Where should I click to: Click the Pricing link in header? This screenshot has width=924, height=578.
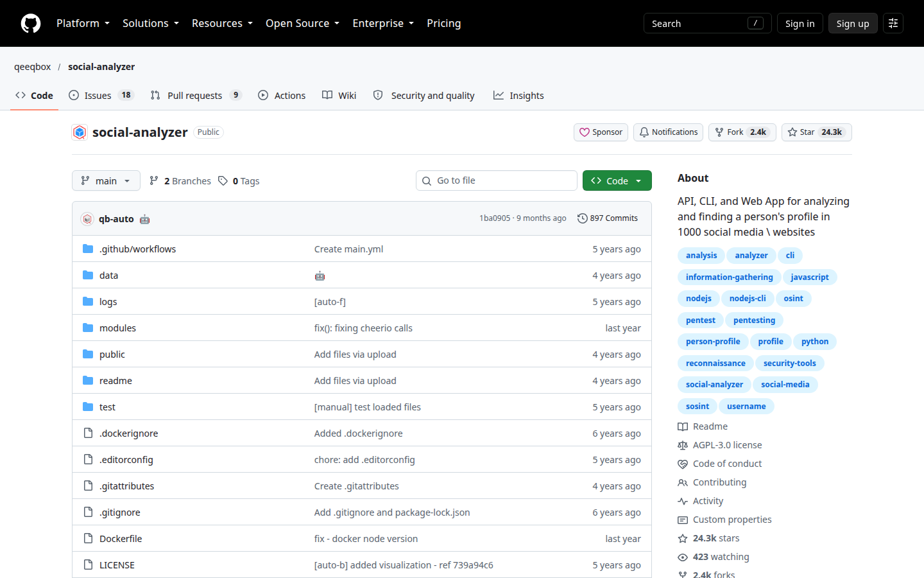pos(444,23)
